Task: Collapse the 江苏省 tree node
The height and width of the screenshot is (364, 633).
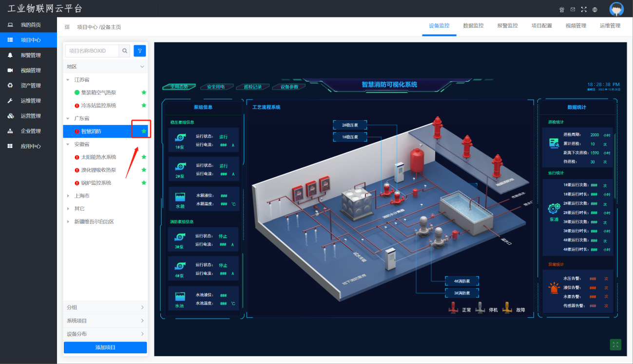Action: (x=68, y=80)
